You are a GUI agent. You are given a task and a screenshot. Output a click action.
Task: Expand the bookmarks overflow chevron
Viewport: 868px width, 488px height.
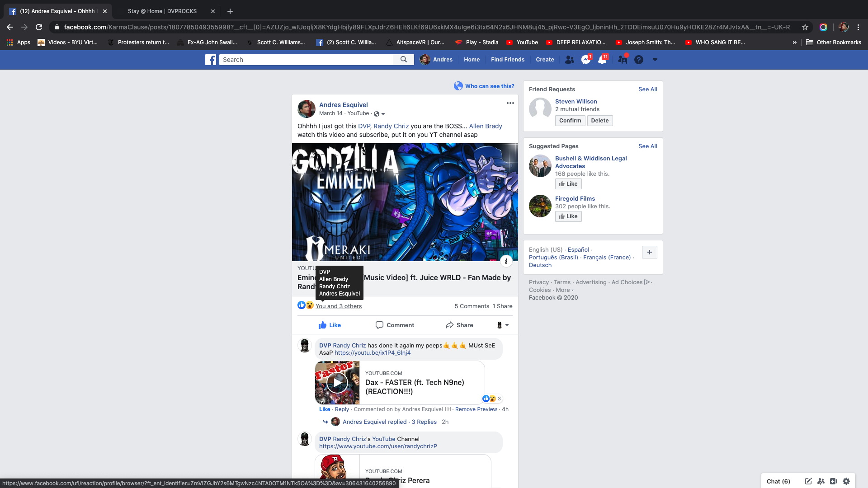pyautogui.click(x=795, y=42)
